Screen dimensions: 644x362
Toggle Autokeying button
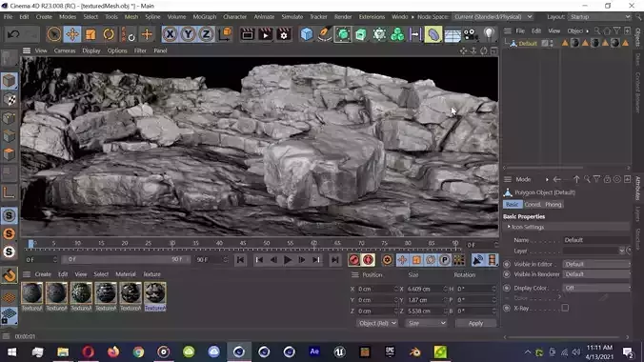369,260
